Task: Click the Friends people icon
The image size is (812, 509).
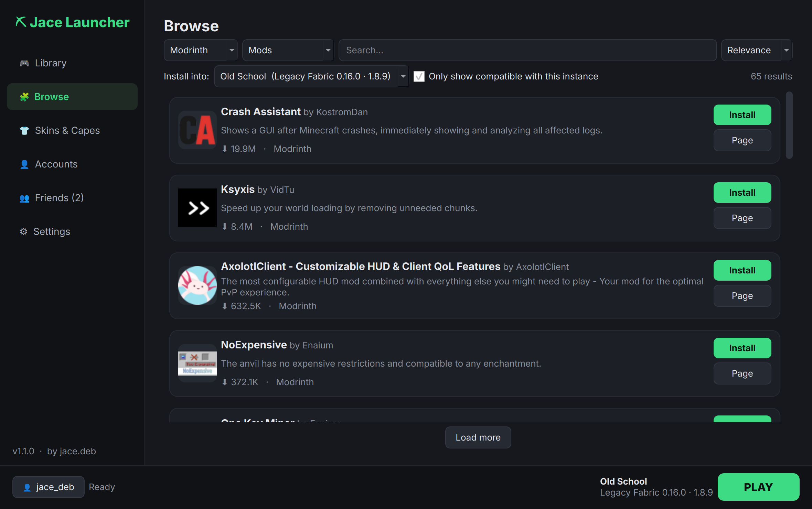Action: coord(24,198)
